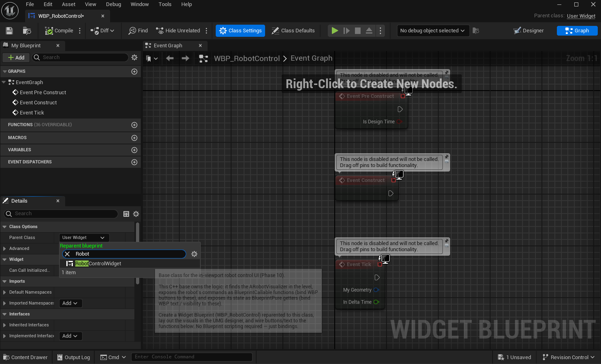Open the Content Drawer
The height and width of the screenshot is (364, 601).
25,358
